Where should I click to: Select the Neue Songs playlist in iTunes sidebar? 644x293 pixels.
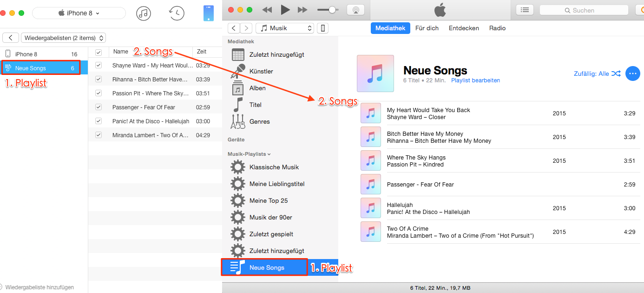pyautogui.click(x=280, y=267)
